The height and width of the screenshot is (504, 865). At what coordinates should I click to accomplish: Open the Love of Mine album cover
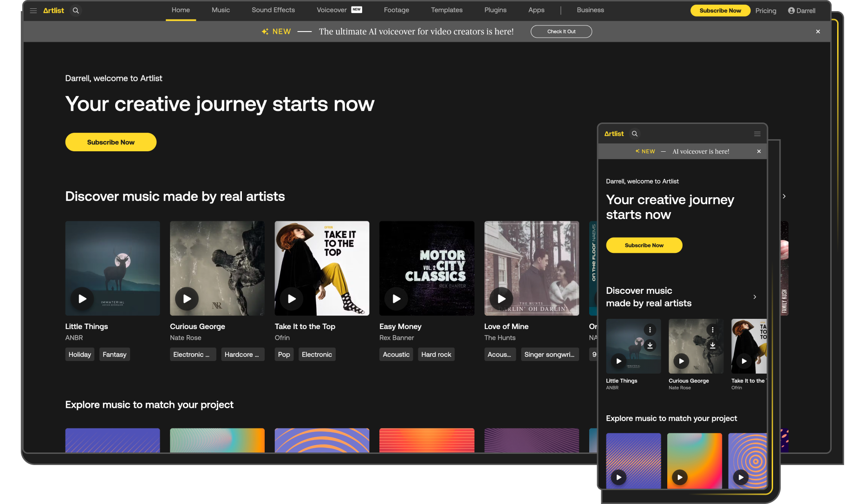click(532, 268)
